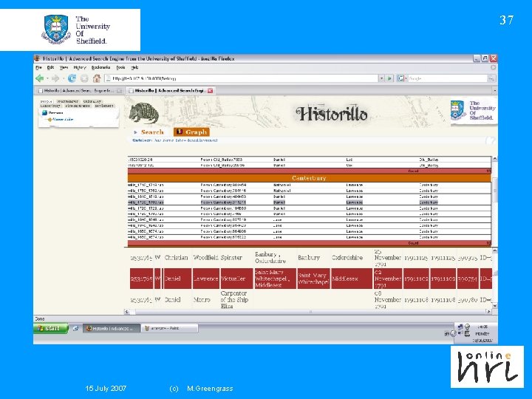Open the View menu
The width and height of the screenshot is (532, 399).
pos(64,67)
